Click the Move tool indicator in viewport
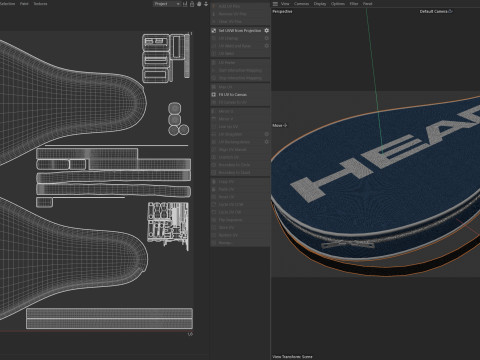480x360 pixels. coord(279,125)
